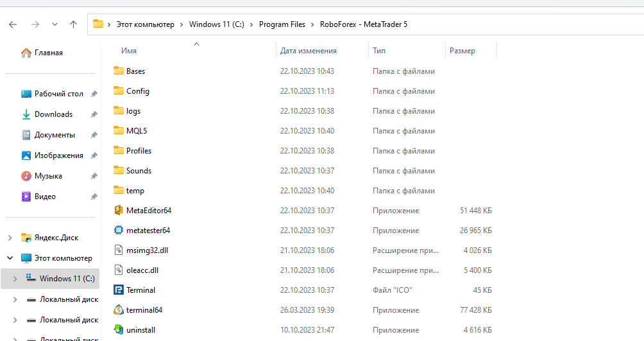
Task: Click the pin icon next to 'Документы'
Action: click(94, 135)
